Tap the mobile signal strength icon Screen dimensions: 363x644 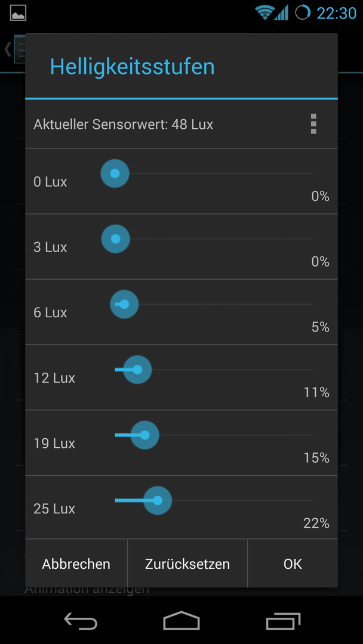click(x=281, y=13)
